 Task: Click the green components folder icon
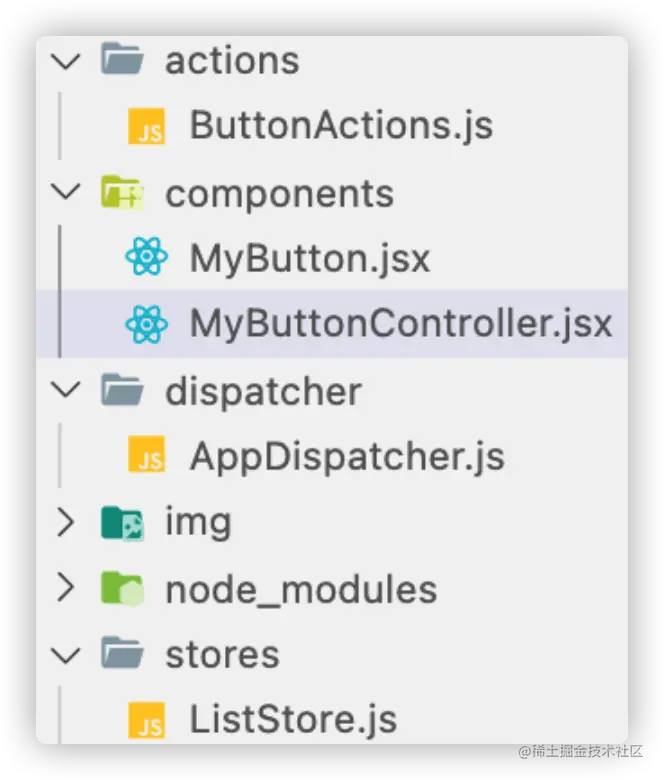click(122, 192)
